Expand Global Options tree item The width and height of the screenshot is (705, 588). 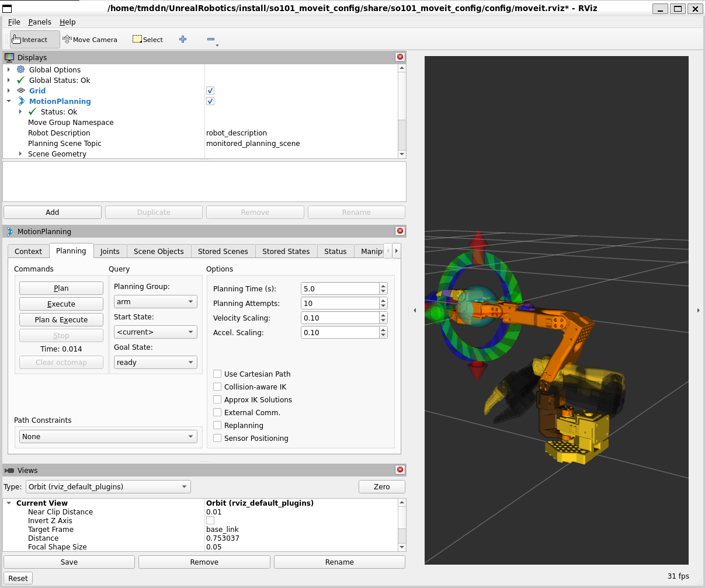(9, 69)
